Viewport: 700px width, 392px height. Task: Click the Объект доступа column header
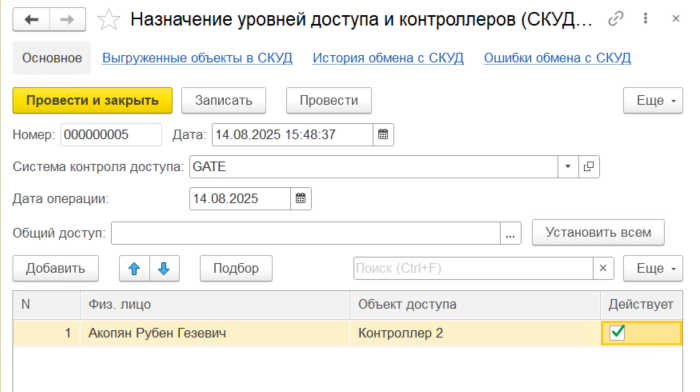click(475, 304)
